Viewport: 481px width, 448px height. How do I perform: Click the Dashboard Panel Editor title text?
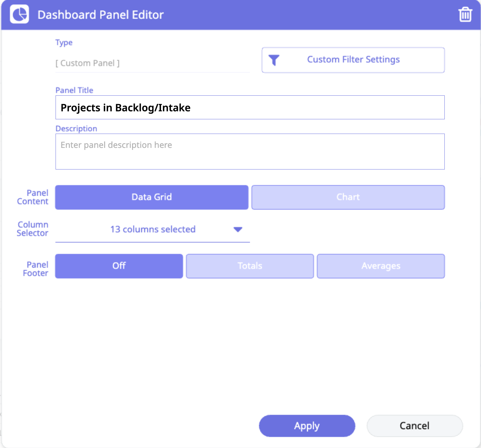tap(100, 15)
